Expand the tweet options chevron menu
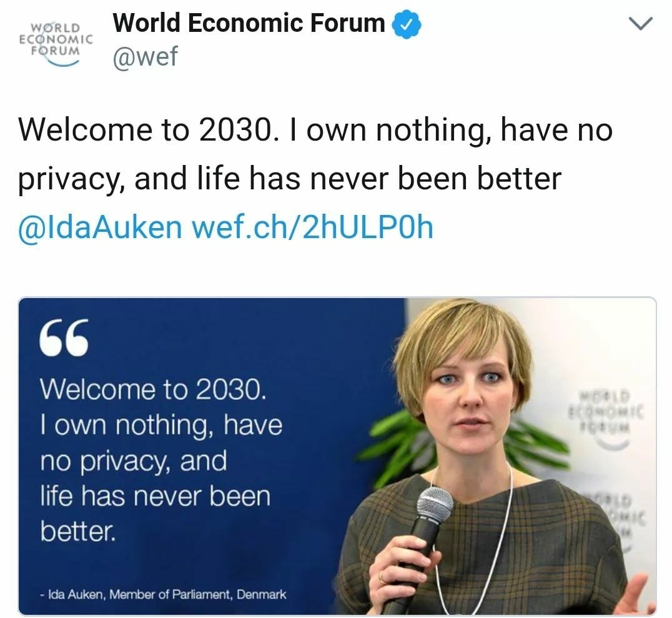672x618 pixels. [639, 24]
